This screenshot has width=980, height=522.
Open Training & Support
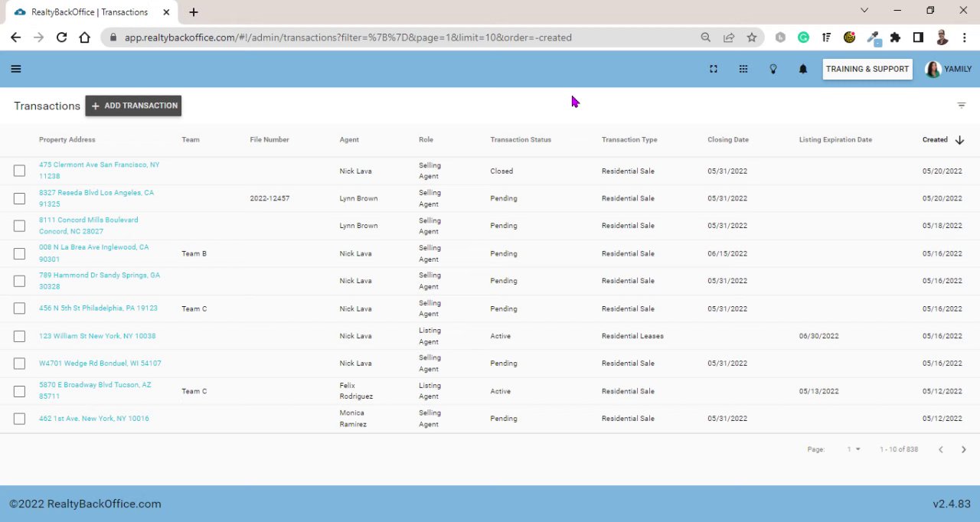pos(867,69)
